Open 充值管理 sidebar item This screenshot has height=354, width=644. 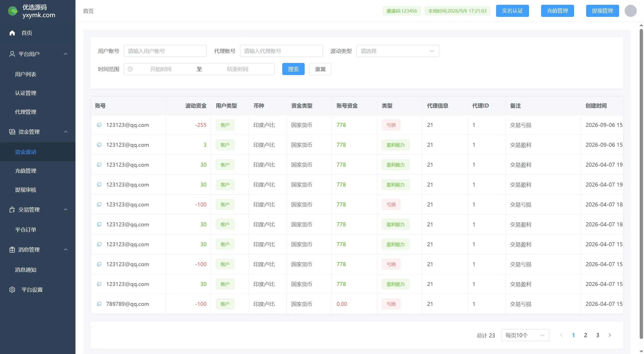click(x=38, y=171)
